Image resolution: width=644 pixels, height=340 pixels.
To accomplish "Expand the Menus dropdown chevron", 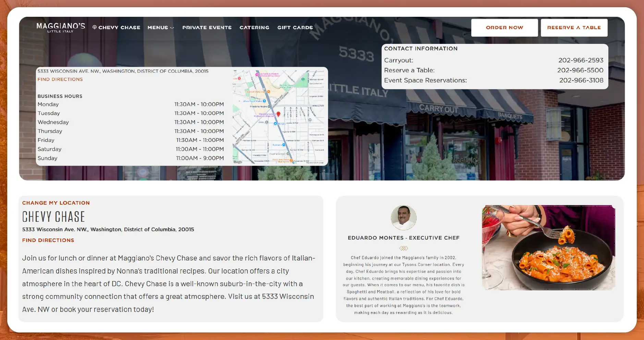I will coord(172,28).
